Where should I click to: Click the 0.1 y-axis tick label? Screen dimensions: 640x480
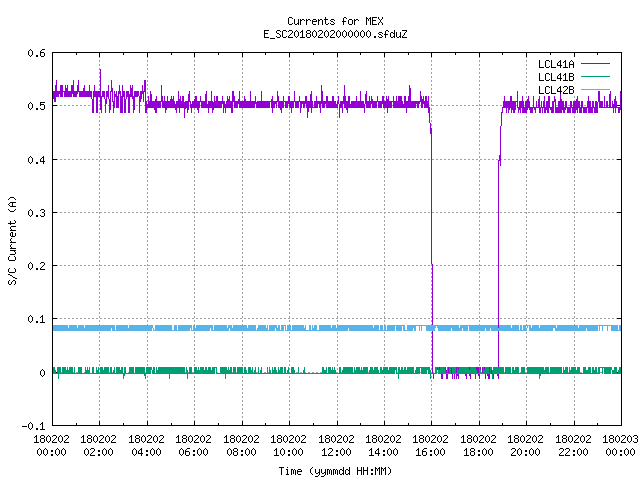tap(36, 319)
